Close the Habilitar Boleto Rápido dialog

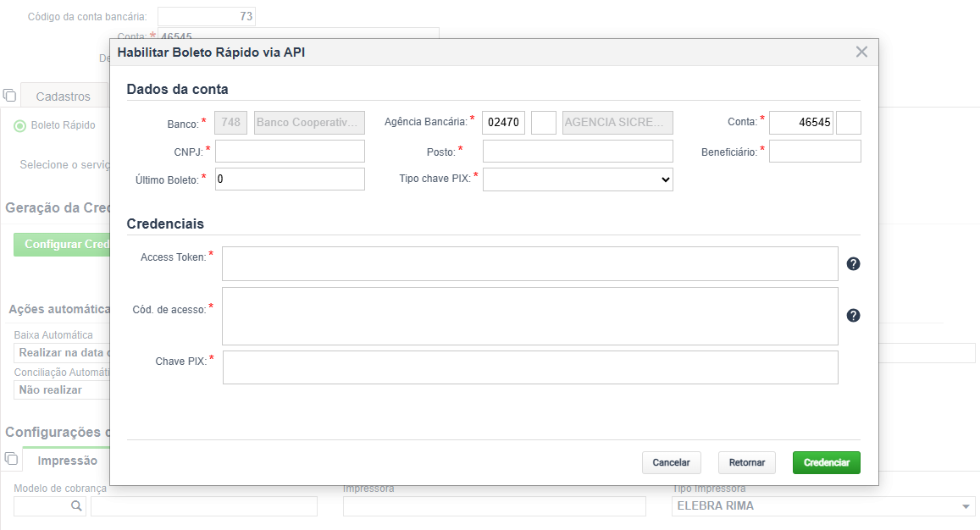(x=862, y=52)
